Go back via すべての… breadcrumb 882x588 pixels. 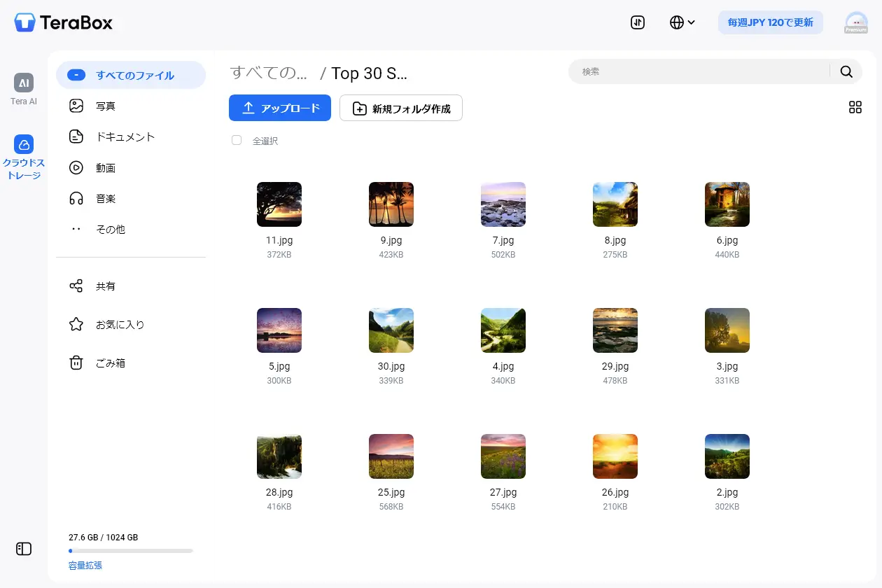click(x=268, y=73)
